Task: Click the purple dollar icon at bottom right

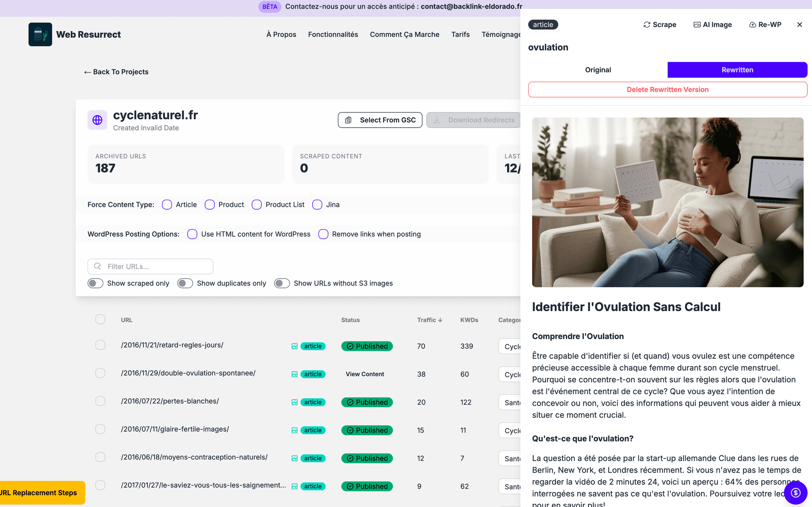Action: tap(795, 492)
